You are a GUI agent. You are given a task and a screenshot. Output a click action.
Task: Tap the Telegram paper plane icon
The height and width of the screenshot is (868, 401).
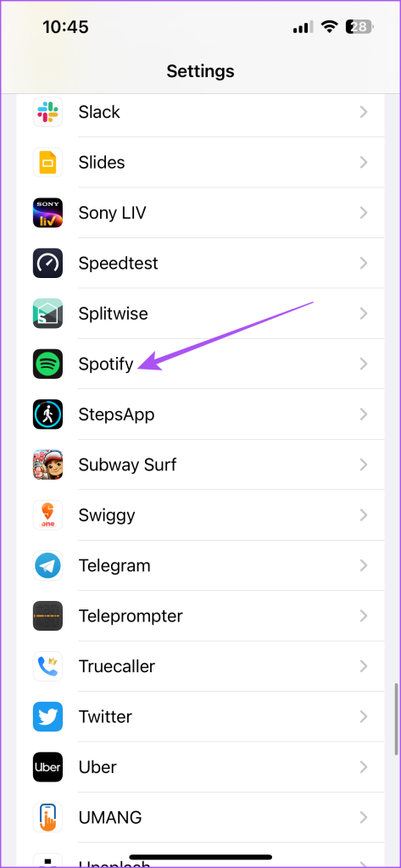(47, 565)
